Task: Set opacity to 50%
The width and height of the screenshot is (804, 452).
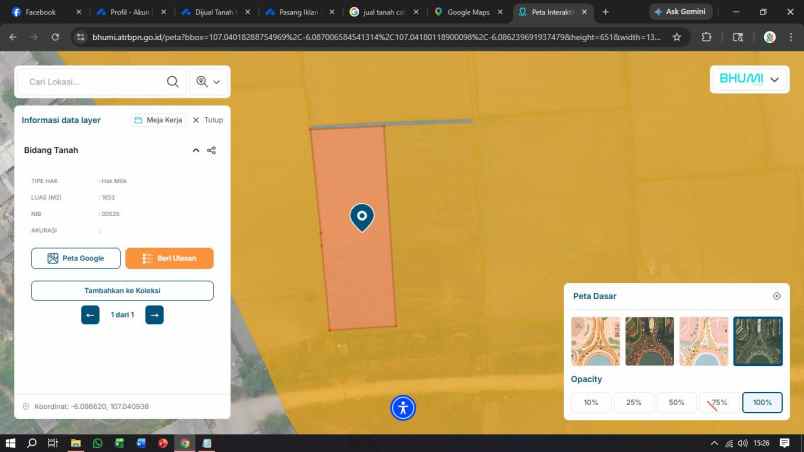Action: pyautogui.click(x=676, y=402)
